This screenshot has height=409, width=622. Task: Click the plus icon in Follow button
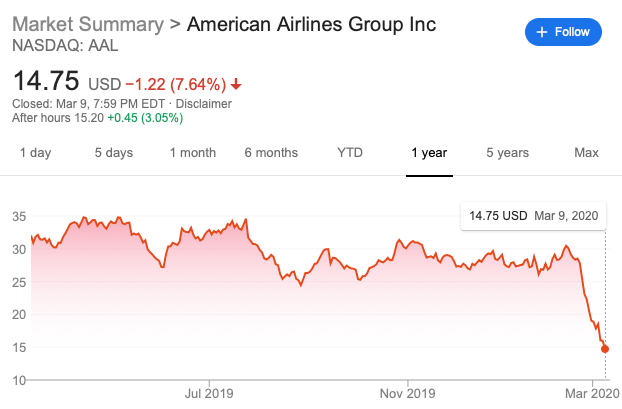[x=543, y=32]
